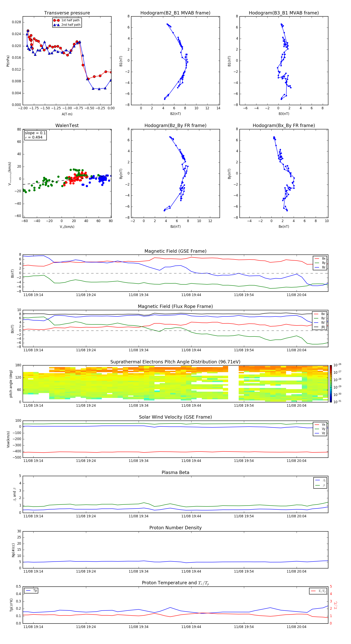Click the βp legend entry in Plasma Beta plot
The height and width of the screenshot is (644, 351).
320,480
